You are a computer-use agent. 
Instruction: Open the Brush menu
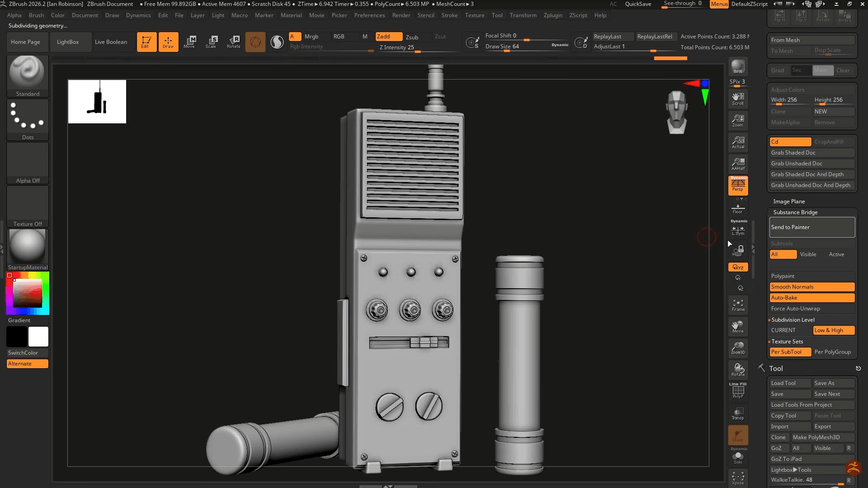click(x=36, y=15)
